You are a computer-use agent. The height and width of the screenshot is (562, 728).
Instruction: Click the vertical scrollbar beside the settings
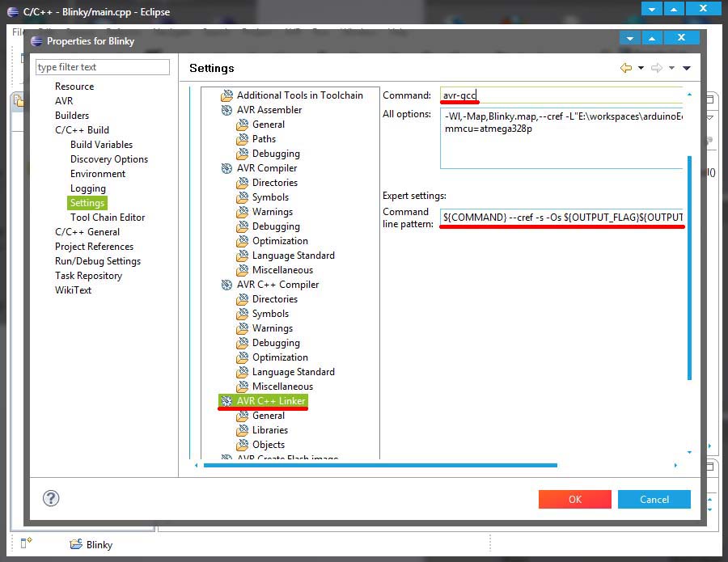tap(689, 268)
